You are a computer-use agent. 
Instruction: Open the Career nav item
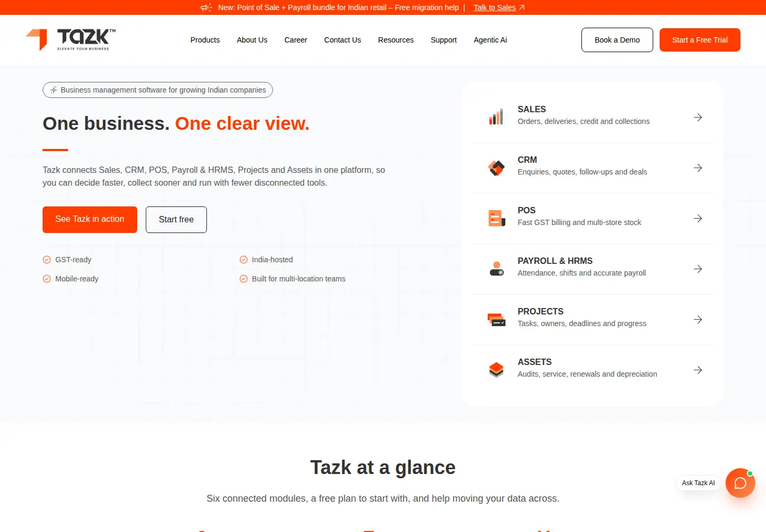tap(296, 40)
